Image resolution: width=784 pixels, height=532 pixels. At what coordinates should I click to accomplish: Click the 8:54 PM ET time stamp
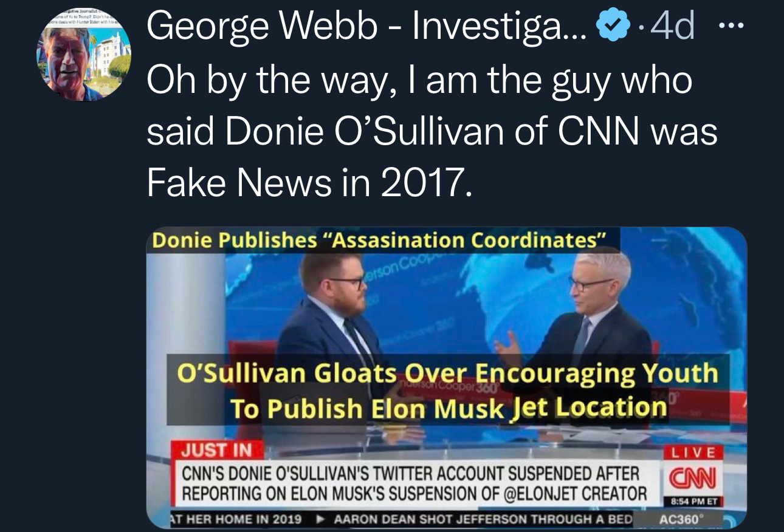pos(693,502)
